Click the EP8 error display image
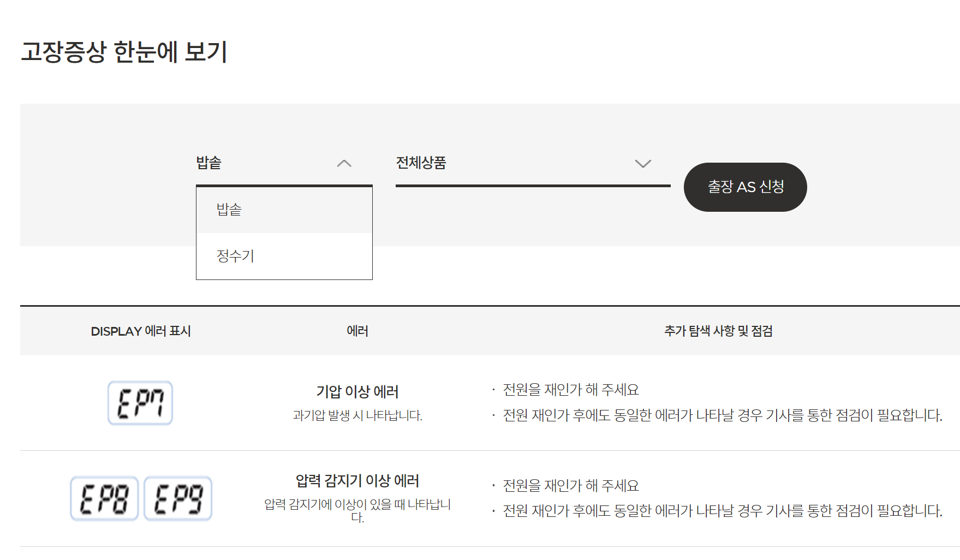 (105, 498)
